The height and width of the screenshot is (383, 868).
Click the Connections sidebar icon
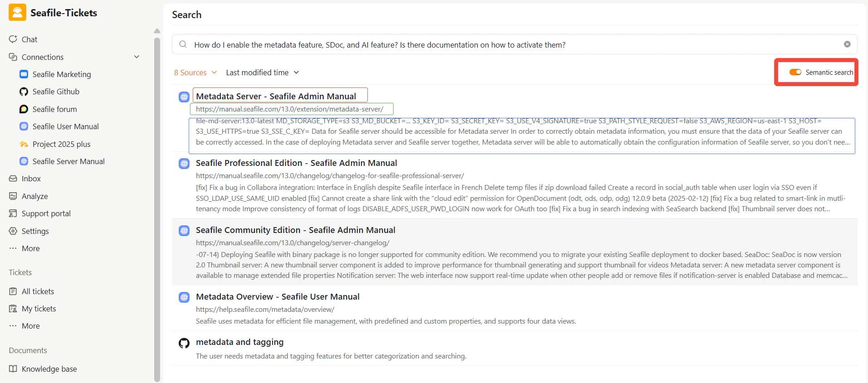13,57
